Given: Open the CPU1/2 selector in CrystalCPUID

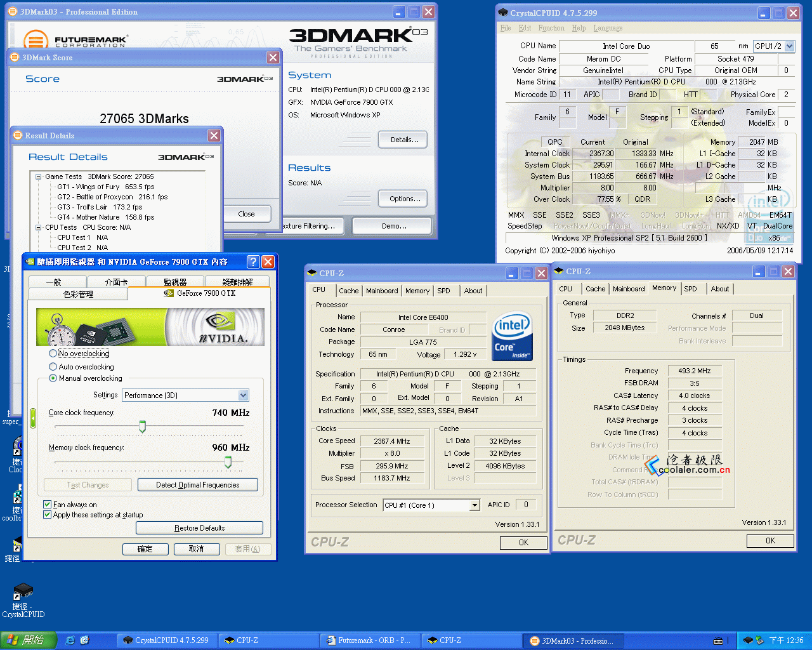Looking at the screenshot, I should [x=789, y=46].
